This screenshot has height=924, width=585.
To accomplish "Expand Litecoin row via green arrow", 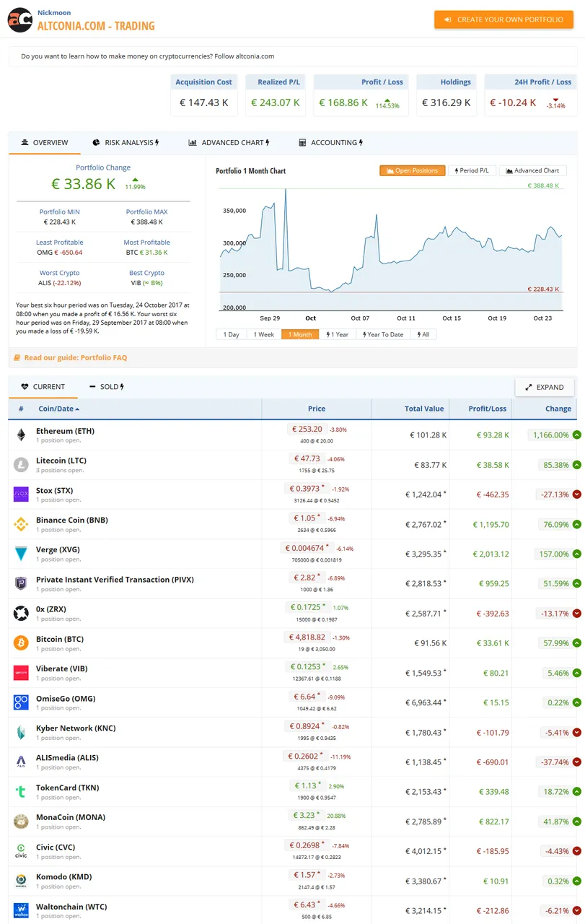I will click(x=577, y=465).
